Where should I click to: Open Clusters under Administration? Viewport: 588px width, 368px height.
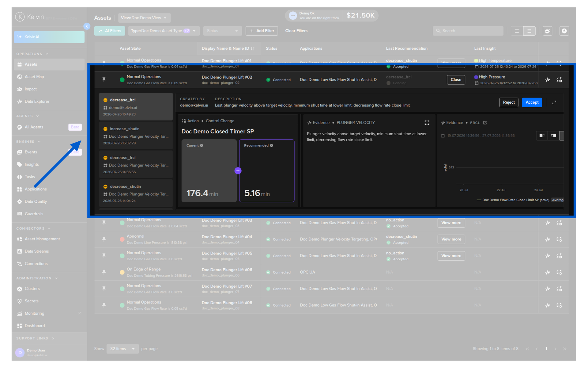point(49,289)
